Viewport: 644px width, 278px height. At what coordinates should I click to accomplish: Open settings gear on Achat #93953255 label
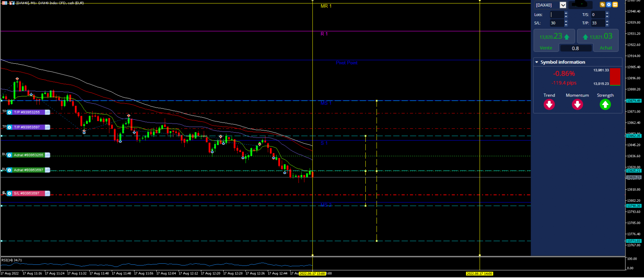[10, 155]
